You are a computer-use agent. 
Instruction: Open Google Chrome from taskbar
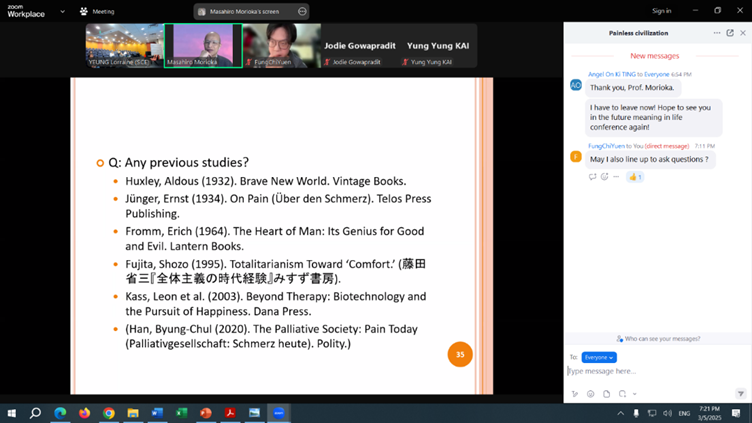point(109,413)
